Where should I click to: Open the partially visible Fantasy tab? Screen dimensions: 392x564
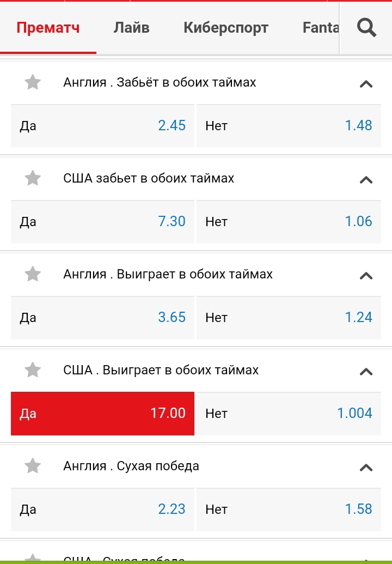point(321,28)
